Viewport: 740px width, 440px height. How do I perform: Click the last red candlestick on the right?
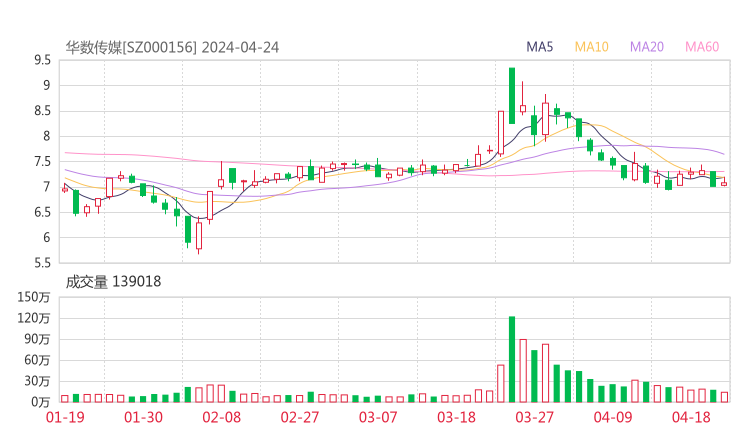tap(724, 183)
